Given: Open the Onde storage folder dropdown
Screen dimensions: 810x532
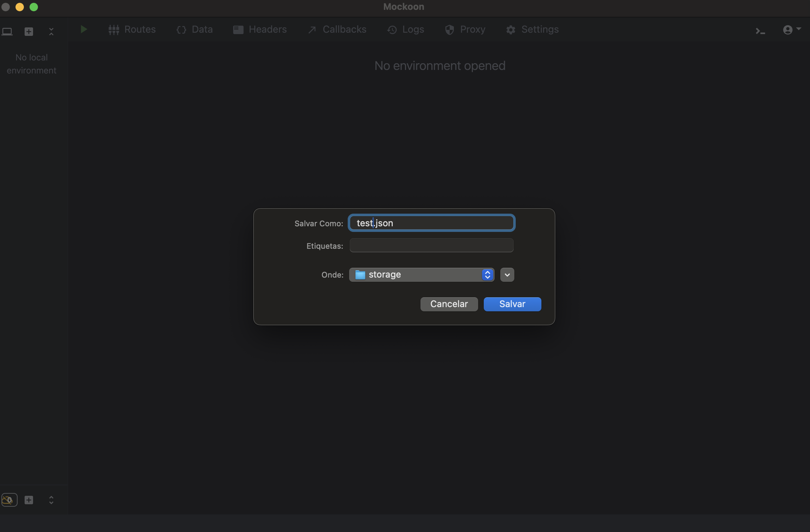Looking at the screenshot, I should click(x=422, y=274).
